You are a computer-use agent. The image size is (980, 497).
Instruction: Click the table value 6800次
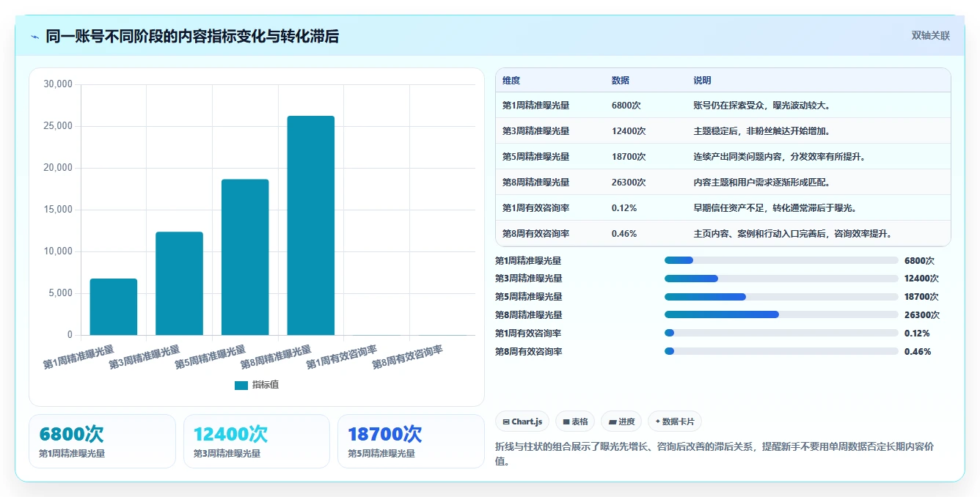[x=626, y=106]
